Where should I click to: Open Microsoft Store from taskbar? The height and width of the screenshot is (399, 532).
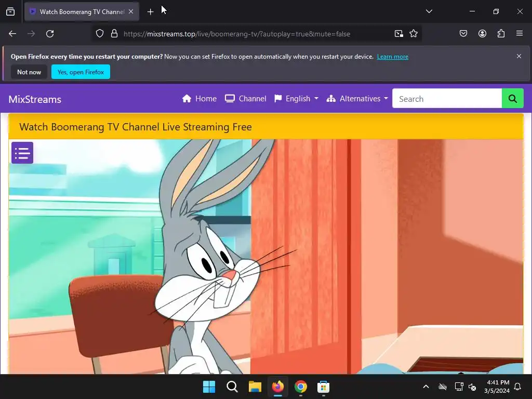click(x=323, y=387)
